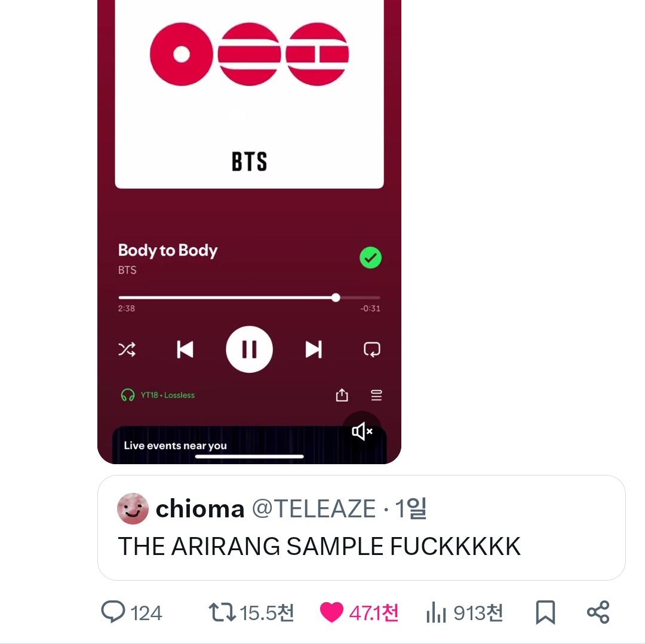Bookmark this post
Image resolution: width=645 pixels, height=644 pixels.
pyautogui.click(x=545, y=612)
